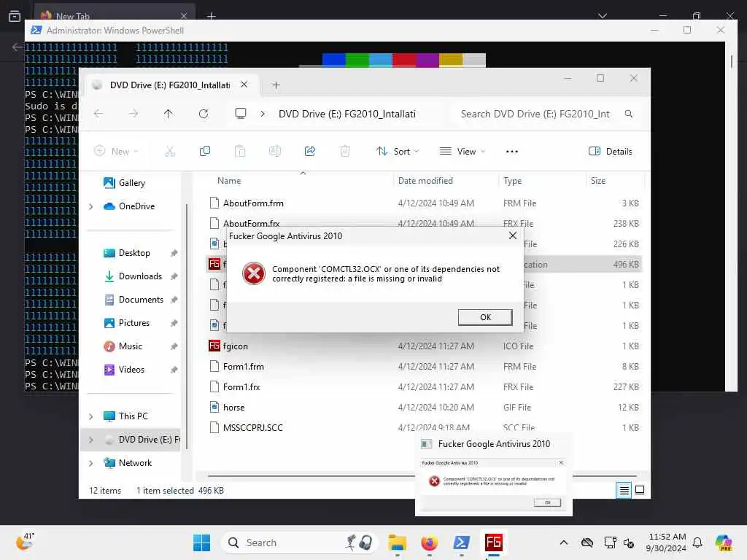Open Desktop in Quick access
This screenshot has width=747, height=560.
134,253
